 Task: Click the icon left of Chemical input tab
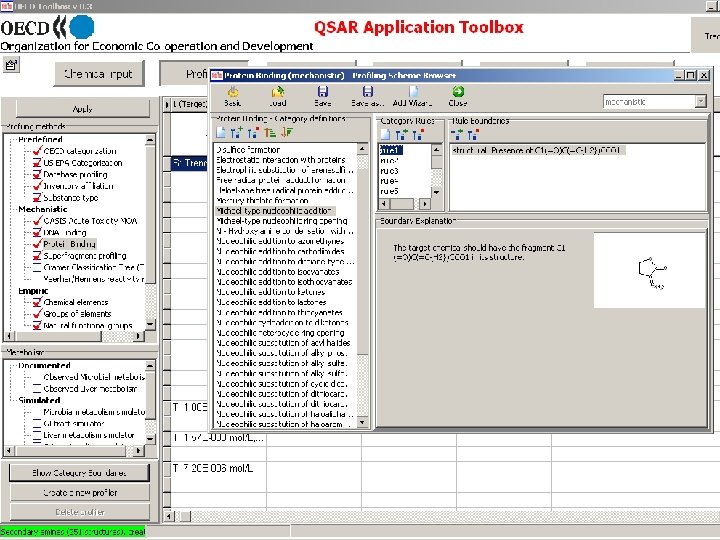point(11,65)
